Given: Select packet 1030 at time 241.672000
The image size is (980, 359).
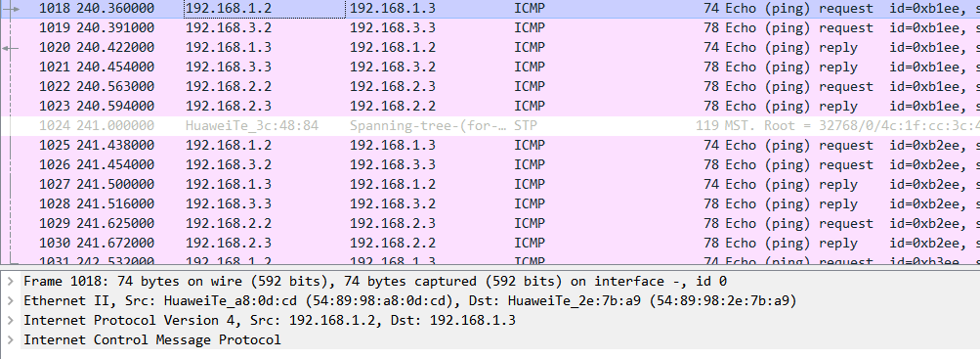Looking at the screenshot, I should click(x=490, y=244).
